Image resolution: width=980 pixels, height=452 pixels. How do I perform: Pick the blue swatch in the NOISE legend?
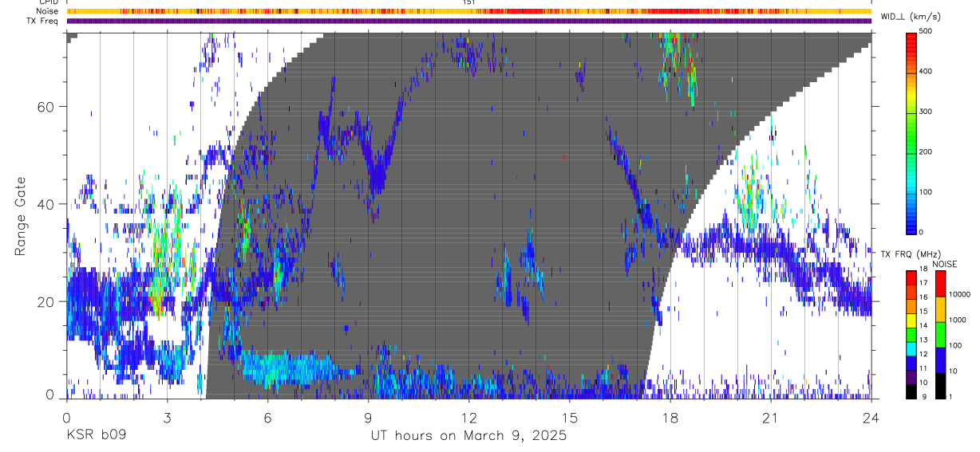coord(940,359)
